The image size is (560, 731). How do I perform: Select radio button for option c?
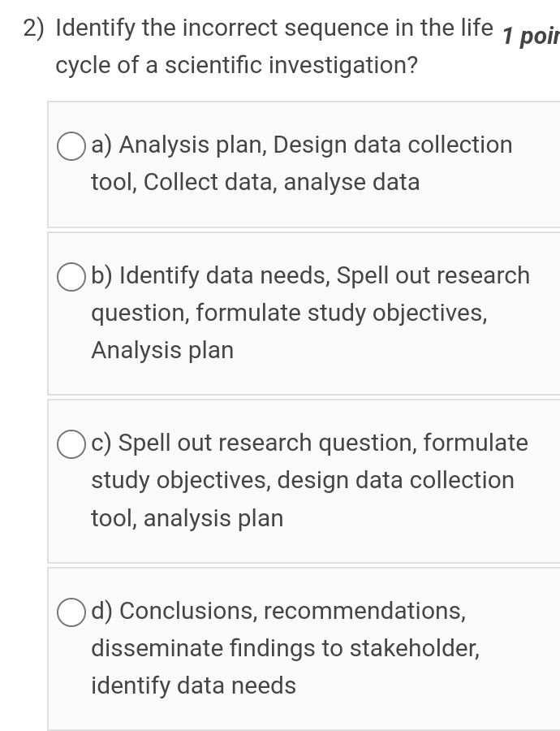[71, 443]
